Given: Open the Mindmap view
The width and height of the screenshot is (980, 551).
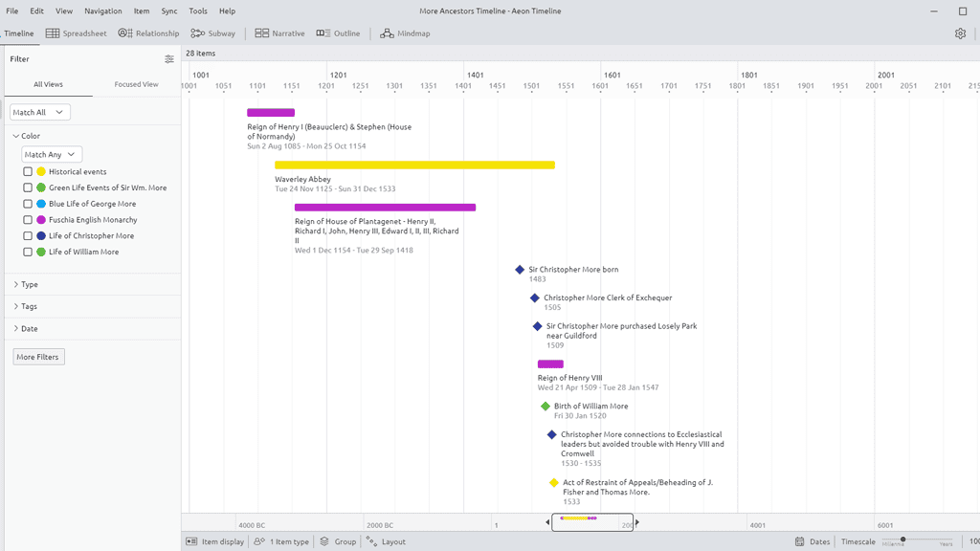Looking at the screenshot, I should coord(405,33).
